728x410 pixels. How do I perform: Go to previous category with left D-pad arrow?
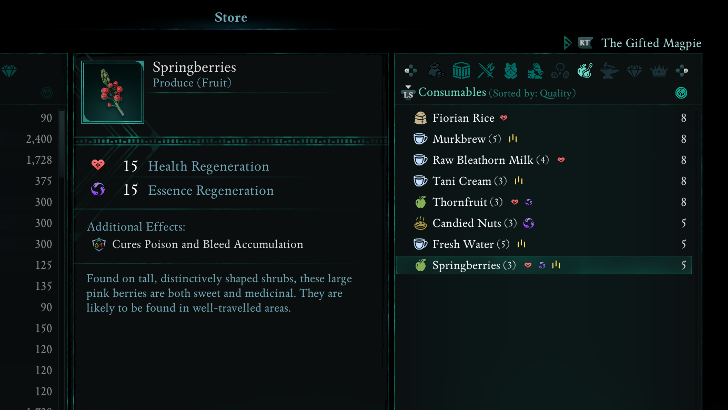click(411, 71)
